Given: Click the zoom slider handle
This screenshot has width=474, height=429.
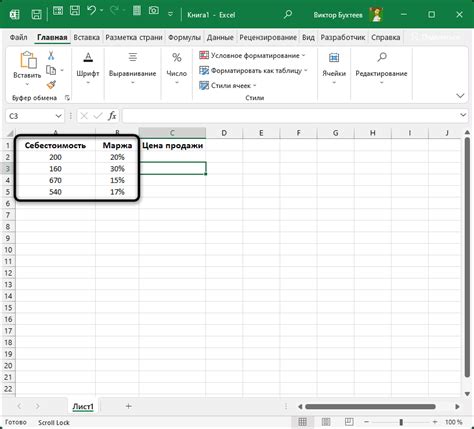Looking at the screenshot, I should (x=401, y=422).
